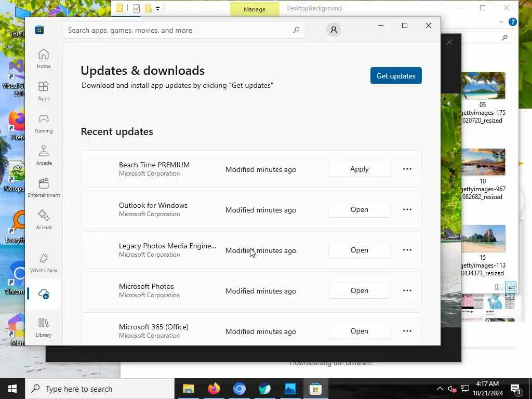
Task: Open Microsoft Photos from the list
Action: (360, 291)
